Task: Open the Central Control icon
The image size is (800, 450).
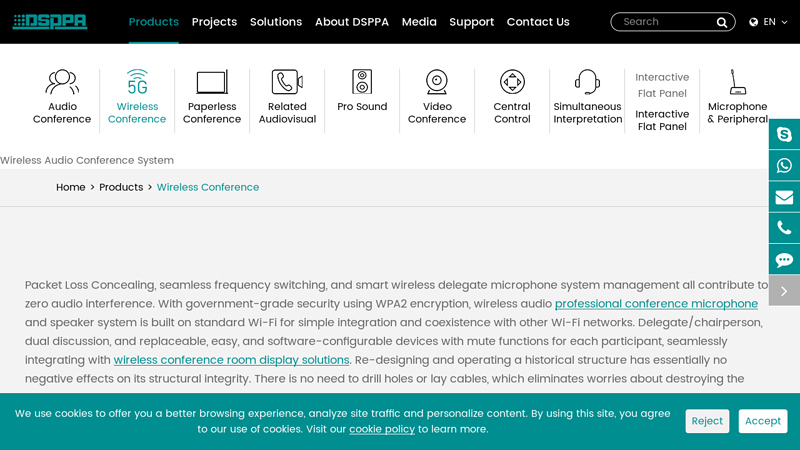Action: pos(512,82)
